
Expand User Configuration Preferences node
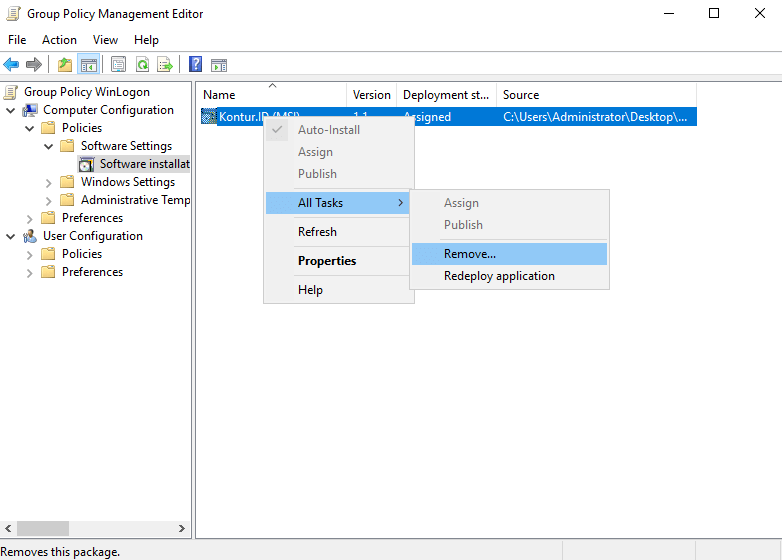pos(30,272)
